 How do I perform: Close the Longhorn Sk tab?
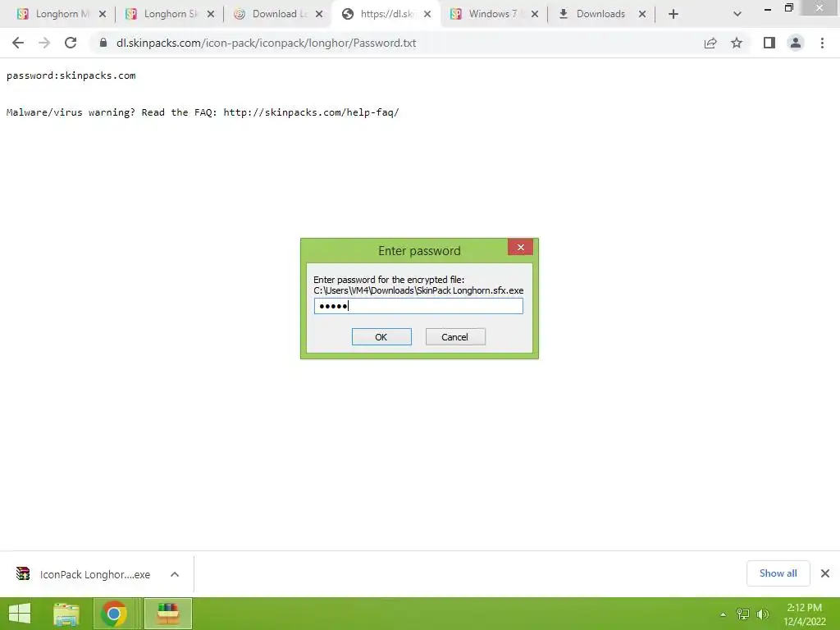(x=211, y=14)
